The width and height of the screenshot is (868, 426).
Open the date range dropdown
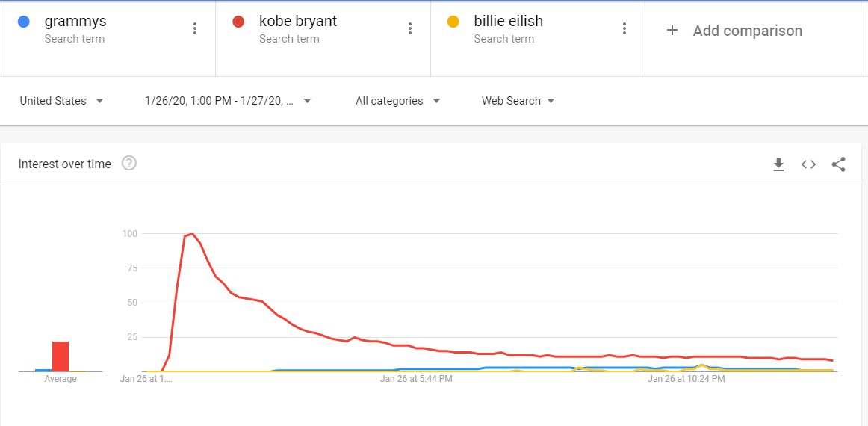228,101
